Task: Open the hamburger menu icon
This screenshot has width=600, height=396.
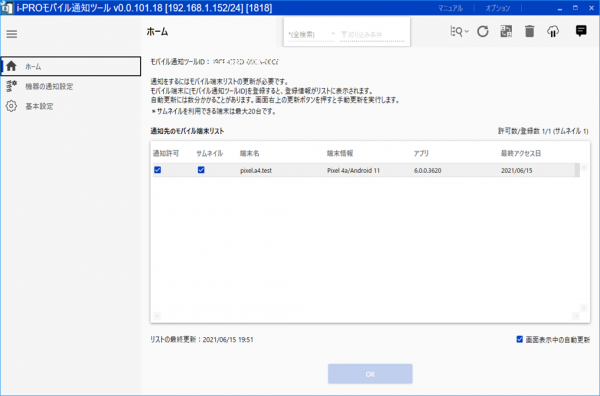Action: (12, 34)
